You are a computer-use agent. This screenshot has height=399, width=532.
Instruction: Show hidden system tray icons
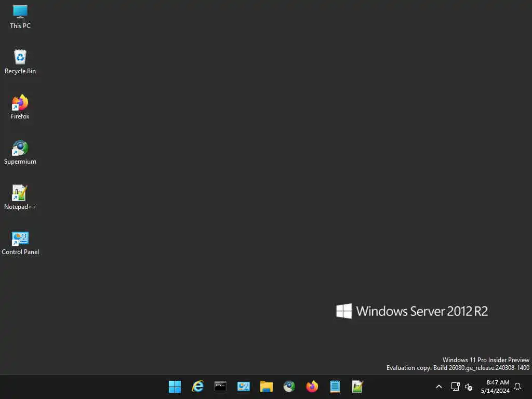[438, 387]
